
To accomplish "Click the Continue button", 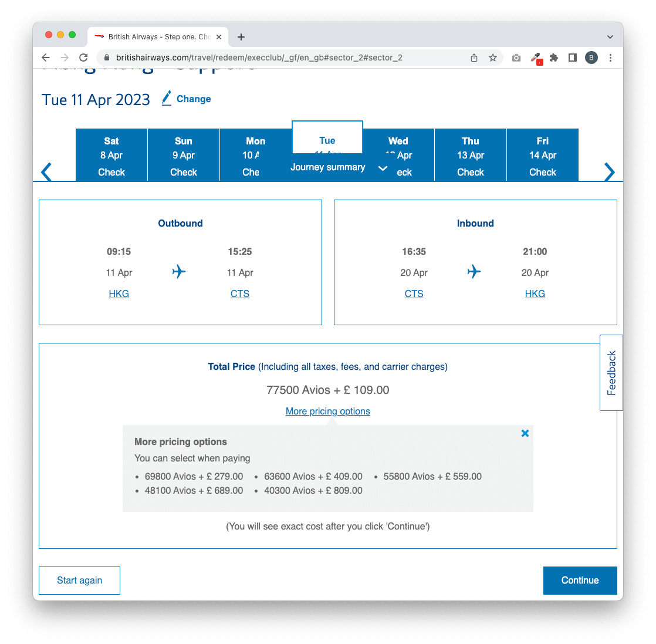I will click(580, 581).
